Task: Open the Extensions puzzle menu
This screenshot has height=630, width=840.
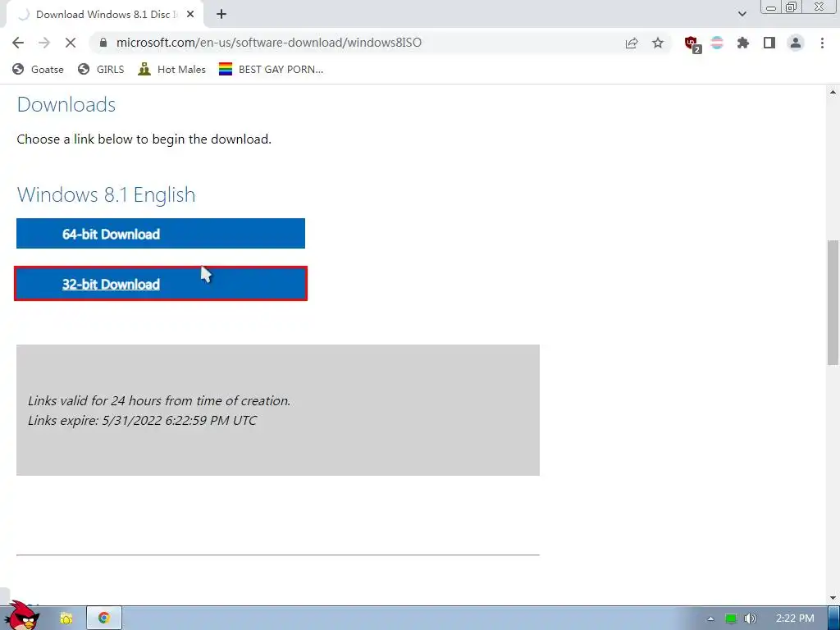Action: click(743, 43)
